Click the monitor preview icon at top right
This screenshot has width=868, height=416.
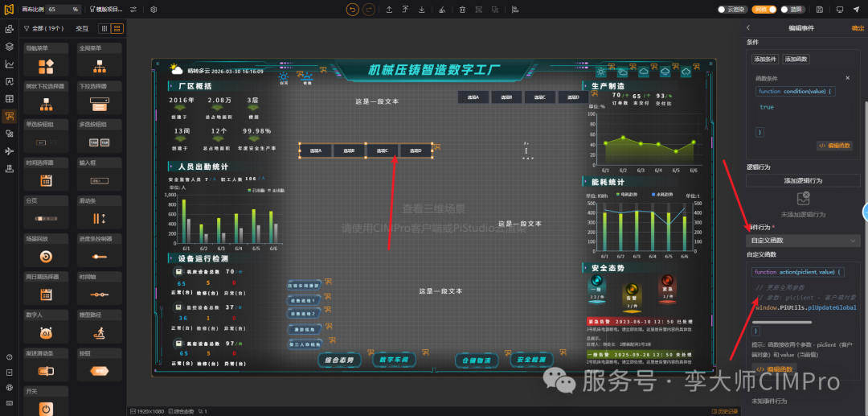839,10
